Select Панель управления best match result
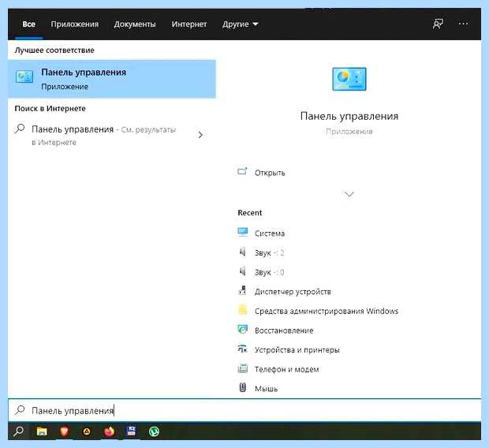The width and height of the screenshot is (489, 448). pyautogui.click(x=112, y=79)
